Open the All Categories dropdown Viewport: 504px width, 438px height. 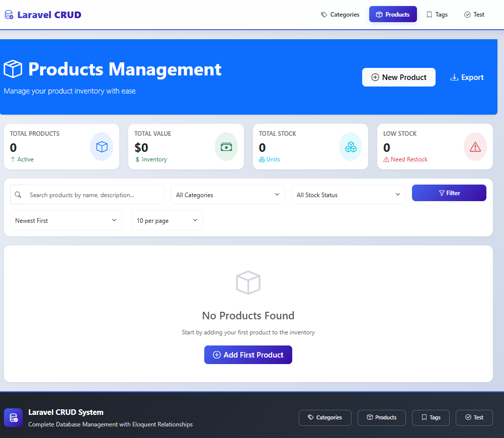[228, 195]
